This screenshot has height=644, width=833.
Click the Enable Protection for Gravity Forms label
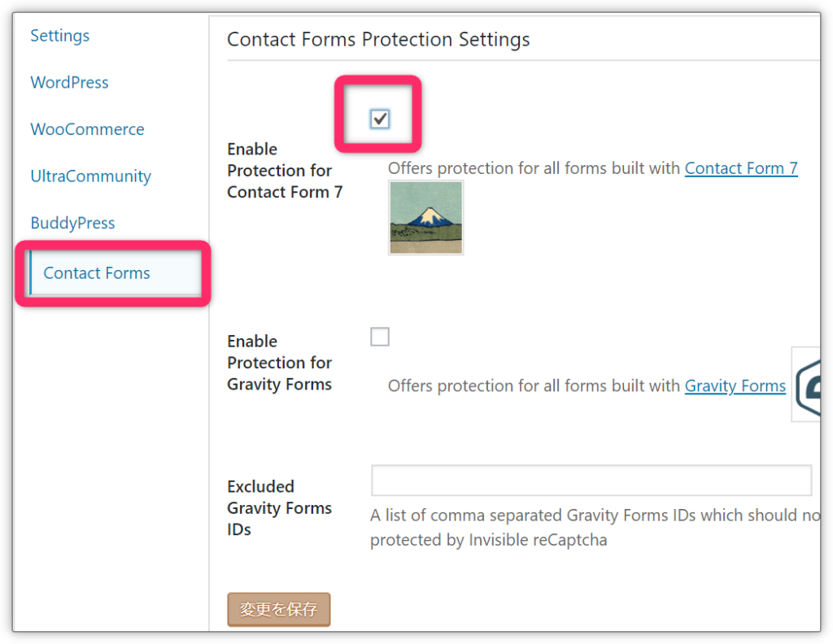tap(279, 363)
